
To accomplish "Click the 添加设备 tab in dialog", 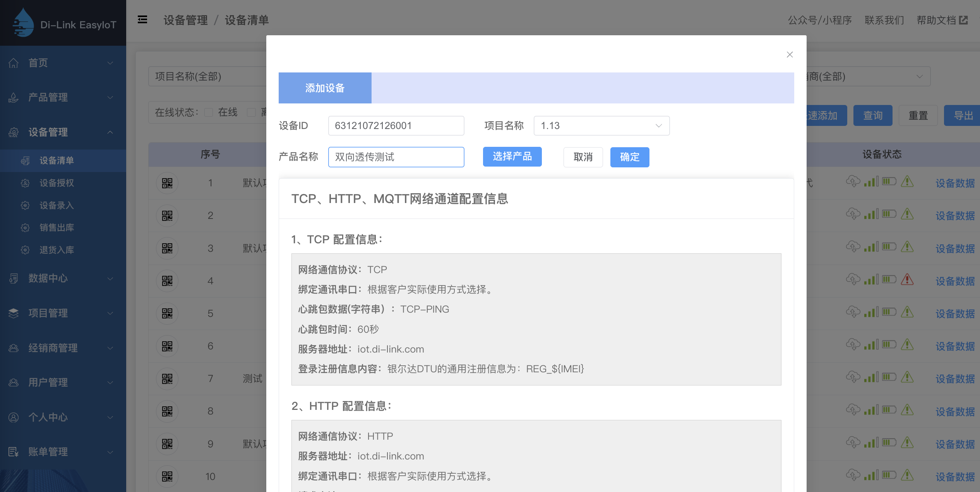I will click(325, 88).
